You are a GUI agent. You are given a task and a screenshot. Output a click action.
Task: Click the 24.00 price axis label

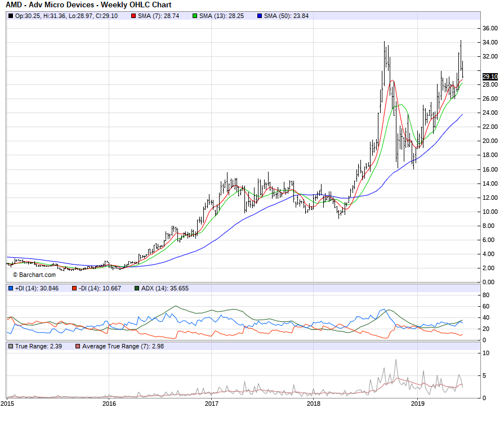(490, 113)
